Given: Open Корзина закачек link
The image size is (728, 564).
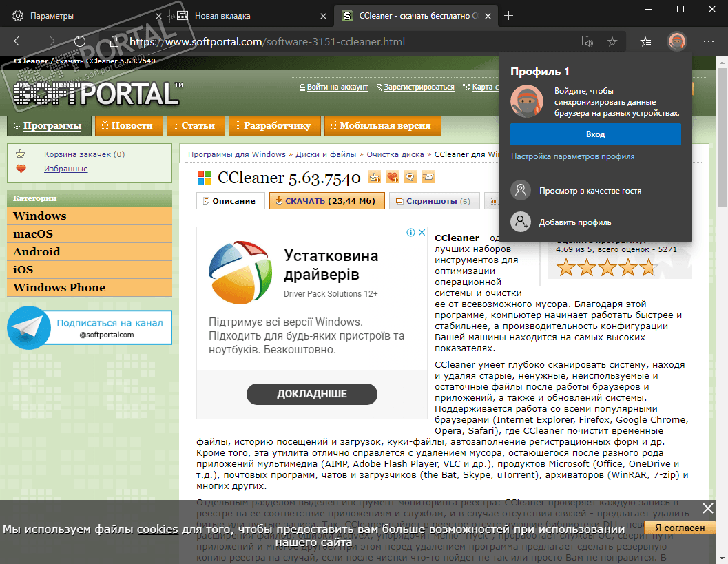Looking at the screenshot, I should 78,154.
